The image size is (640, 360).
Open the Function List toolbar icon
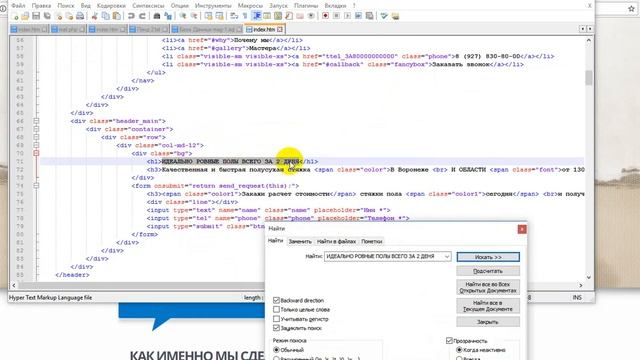(x=289, y=16)
